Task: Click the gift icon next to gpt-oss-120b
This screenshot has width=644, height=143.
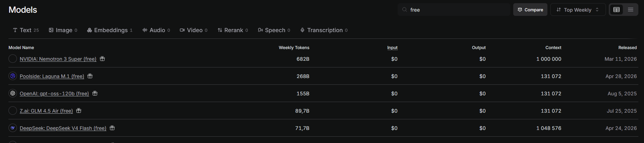Action: point(95,93)
